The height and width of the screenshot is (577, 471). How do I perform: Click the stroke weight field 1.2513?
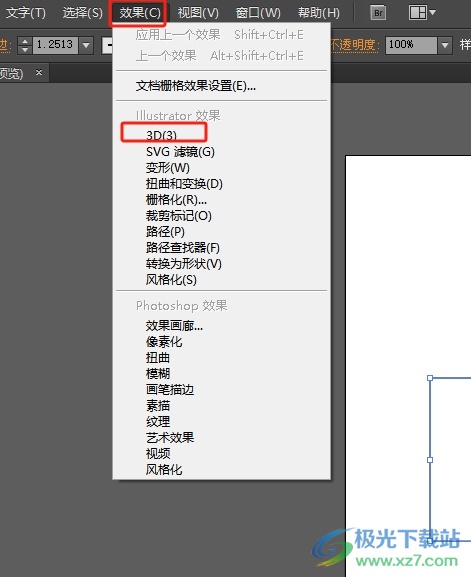coord(55,45)
